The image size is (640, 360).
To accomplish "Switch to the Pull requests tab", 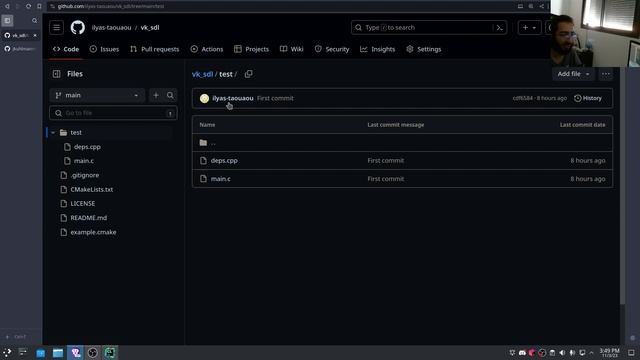I will (x=155, y=49).
